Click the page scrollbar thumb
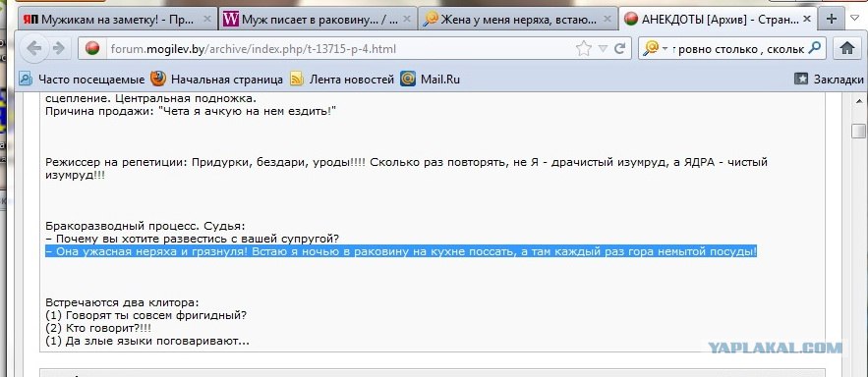 pyautogui.click(x=859, y=131)
